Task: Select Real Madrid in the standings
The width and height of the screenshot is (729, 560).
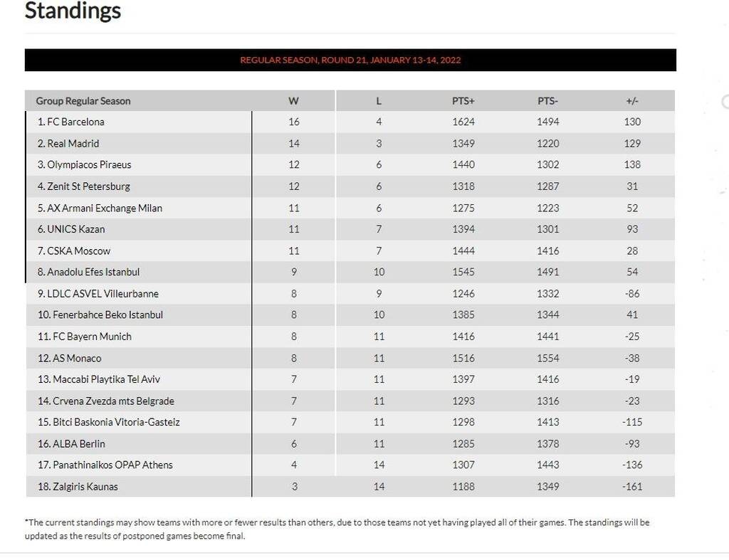Action: click(73, 144)
